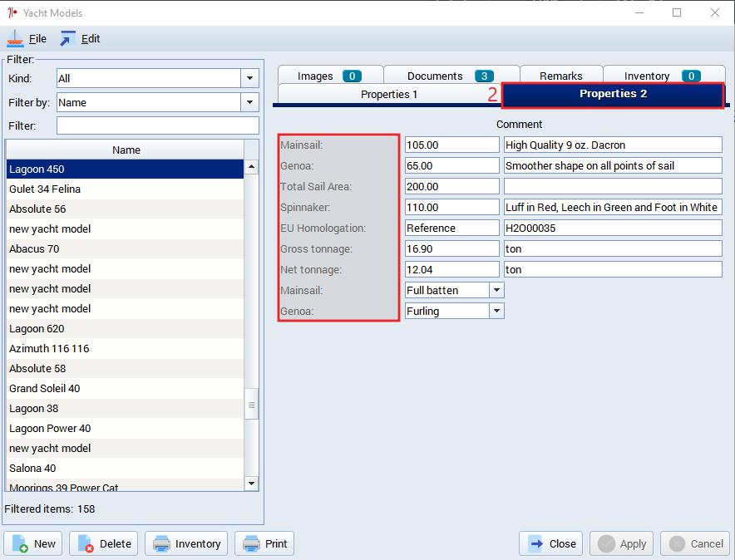This screenshot has height=560, width=735.
Task: Edit Spinnaker comment Luff in Red field
Action: pyautogui.click(x=613, y=207)
